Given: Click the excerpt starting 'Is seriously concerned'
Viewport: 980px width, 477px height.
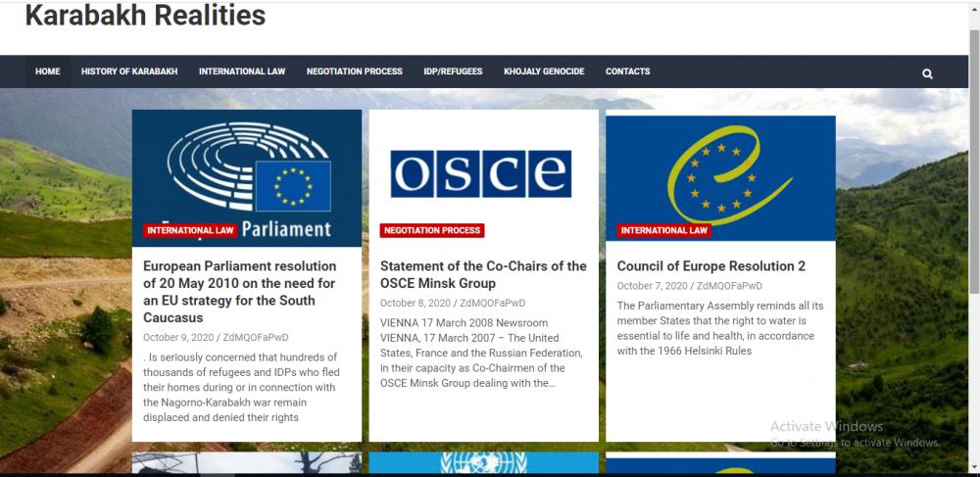Looking at the screenshot, I should click(x=241, y=388).
